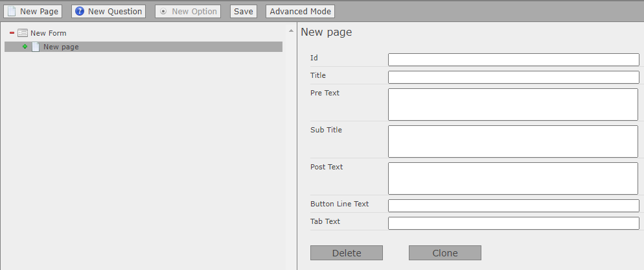The image size is (644, 270).
Task: Expand the New page tree node
Action: (25, 47)
